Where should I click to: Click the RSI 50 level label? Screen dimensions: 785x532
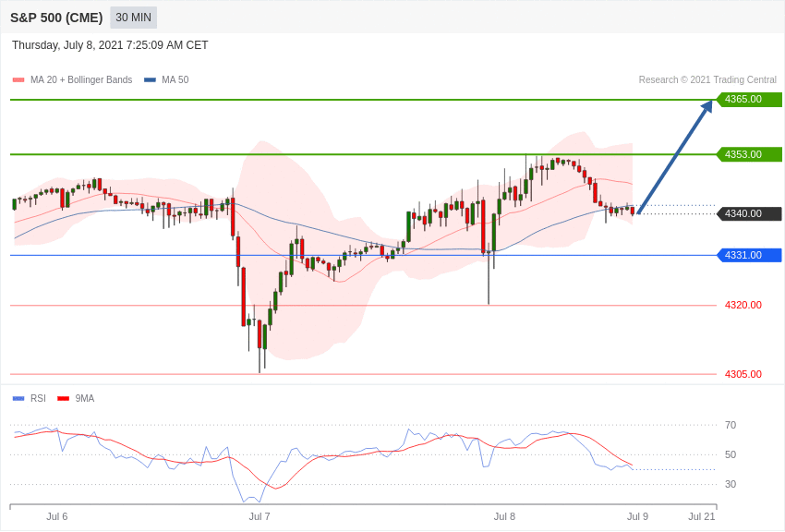[731, 454]
